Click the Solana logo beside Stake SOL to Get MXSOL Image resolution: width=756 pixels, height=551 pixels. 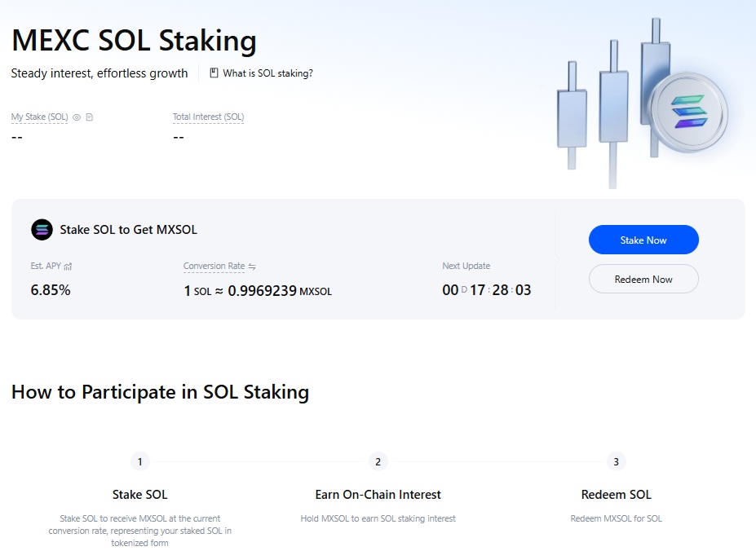(42, 230)
